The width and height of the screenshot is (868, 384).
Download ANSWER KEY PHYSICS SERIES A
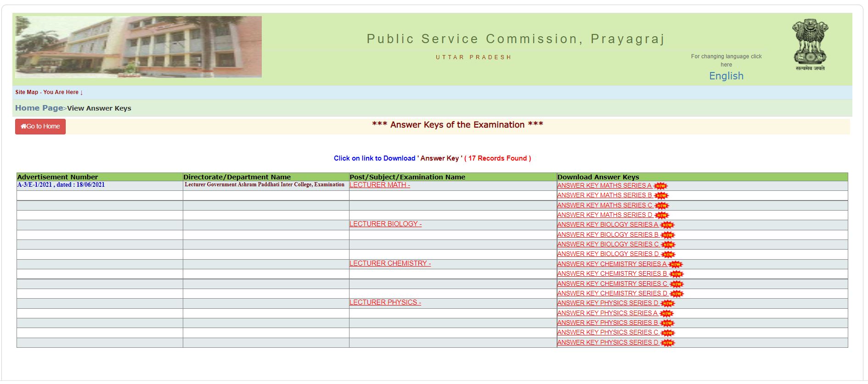click(608, 313)
